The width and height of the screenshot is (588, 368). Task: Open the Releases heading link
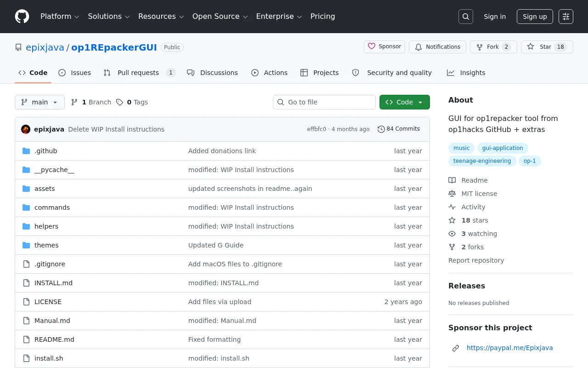[x=467, y=286]
